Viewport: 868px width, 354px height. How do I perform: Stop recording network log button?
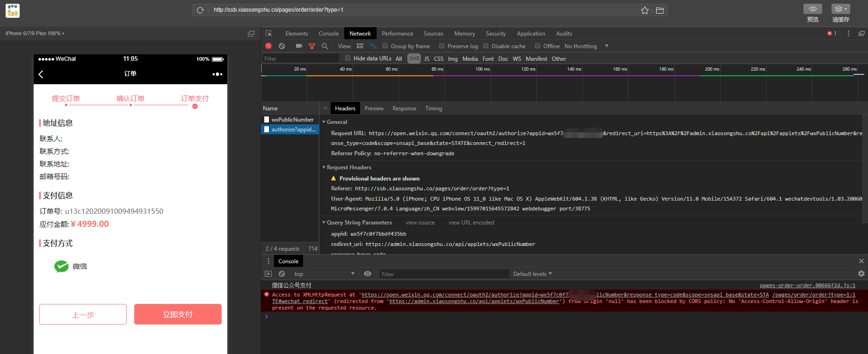coord(268,46)
